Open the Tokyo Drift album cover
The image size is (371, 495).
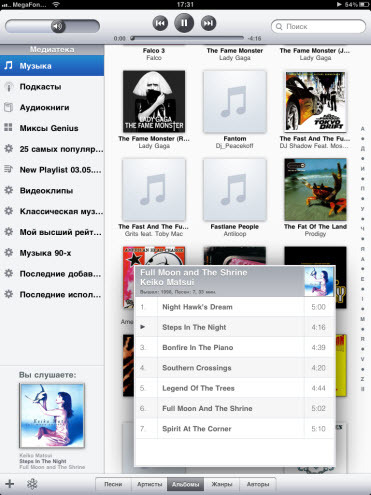tap(315, 101)
